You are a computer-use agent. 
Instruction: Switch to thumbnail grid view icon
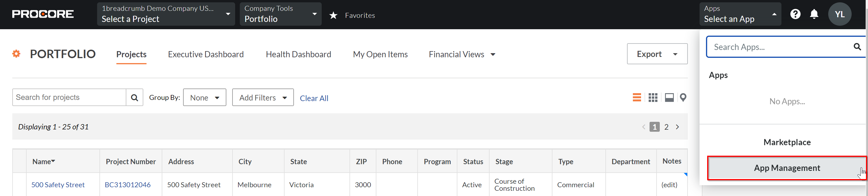pos(653,98)
